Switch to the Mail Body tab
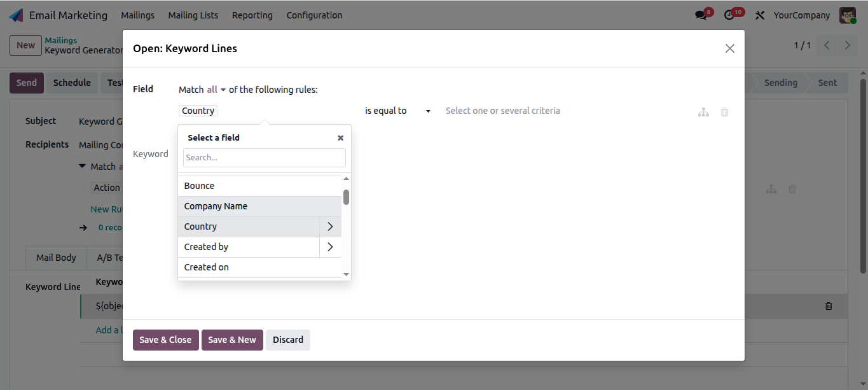 pyautogui.click(x=56, y=258)
